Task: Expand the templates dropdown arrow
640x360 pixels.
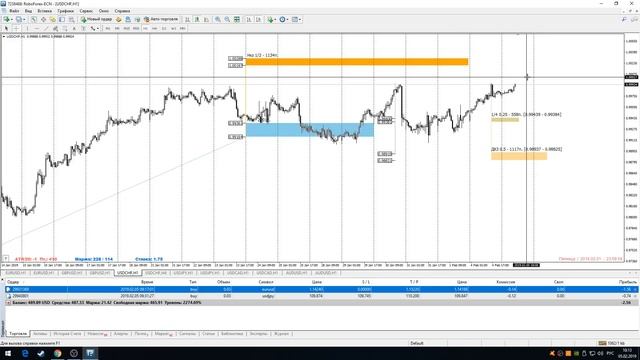Action: tap(300, 20)
